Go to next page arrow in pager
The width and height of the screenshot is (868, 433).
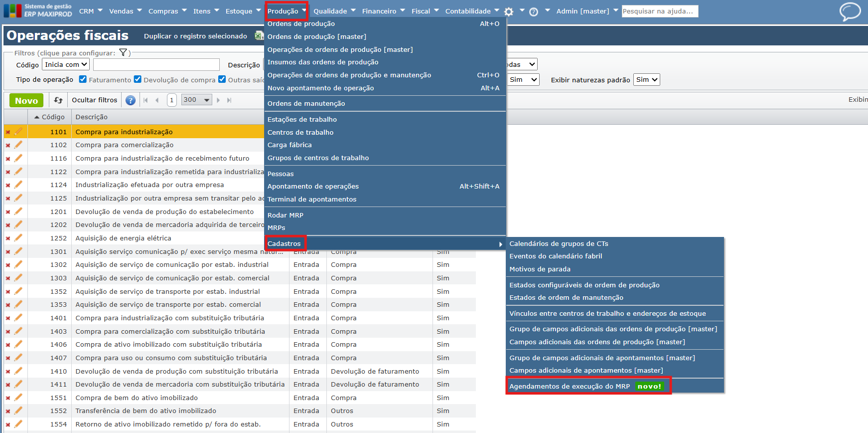(218, 100)
